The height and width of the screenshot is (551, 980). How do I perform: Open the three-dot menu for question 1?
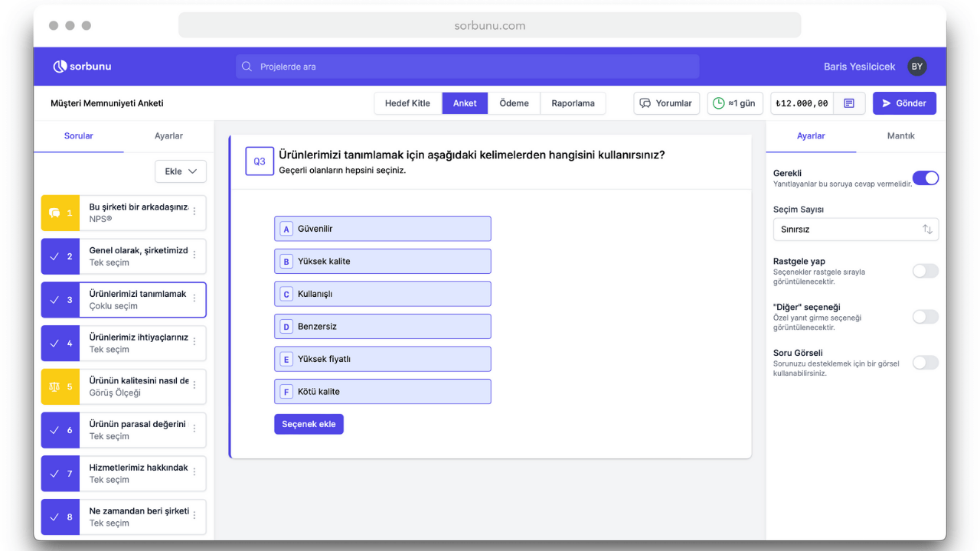click(194, 212)
